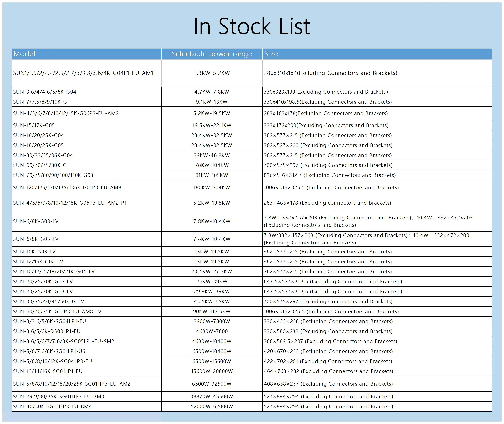
Task: Click the SUN-6/8K-G03-LV model cell
Action: coord(36,222)
